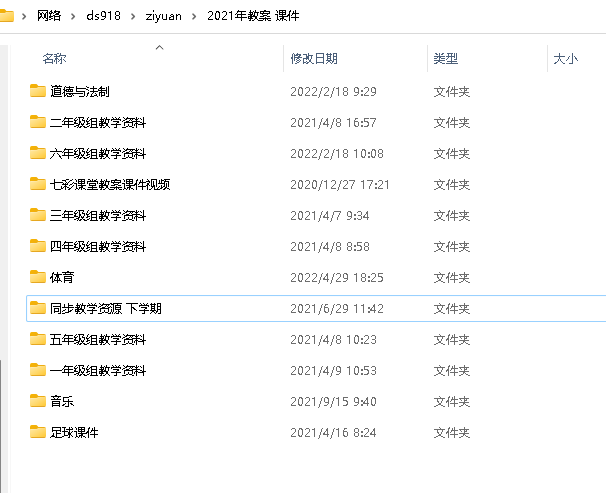This screenshot has width=606, height=493.
Task: Select the 体育 folder icon
Action: [38, 277]
